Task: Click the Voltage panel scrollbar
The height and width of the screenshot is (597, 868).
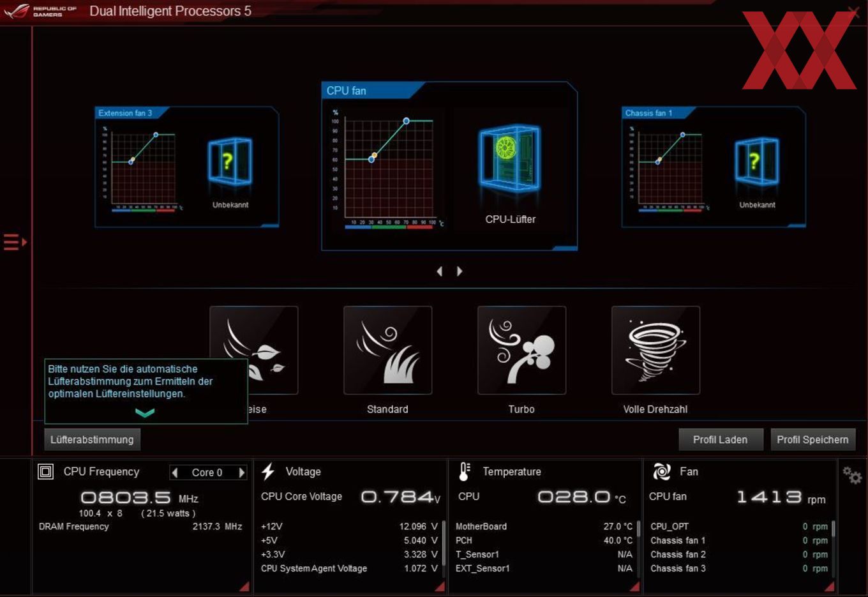Action: pyautogui.click(x=444, y=541)
